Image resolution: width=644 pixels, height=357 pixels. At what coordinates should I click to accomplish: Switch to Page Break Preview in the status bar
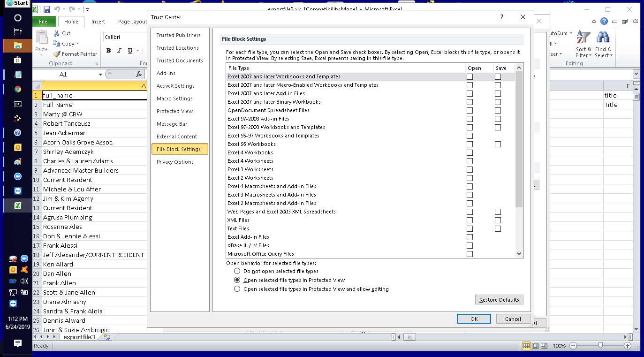coord(544,346)
